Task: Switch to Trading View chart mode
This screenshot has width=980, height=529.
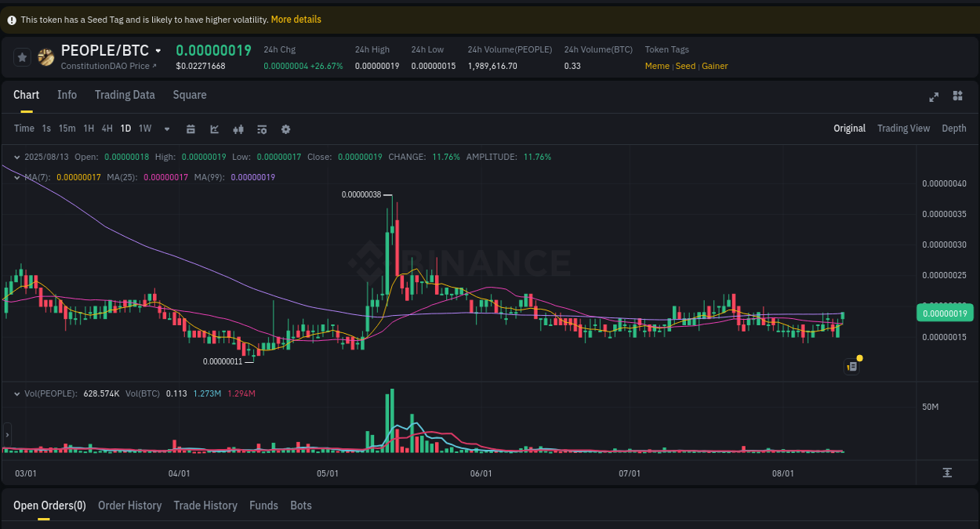Action: coord(903,128)
